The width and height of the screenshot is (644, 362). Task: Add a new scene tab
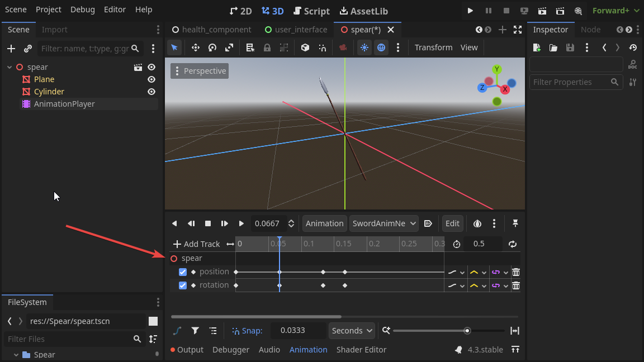pos(503,30)
